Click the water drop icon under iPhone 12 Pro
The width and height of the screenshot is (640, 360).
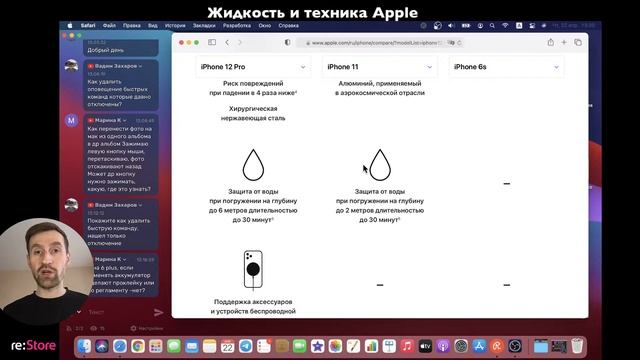click(253, 165)
